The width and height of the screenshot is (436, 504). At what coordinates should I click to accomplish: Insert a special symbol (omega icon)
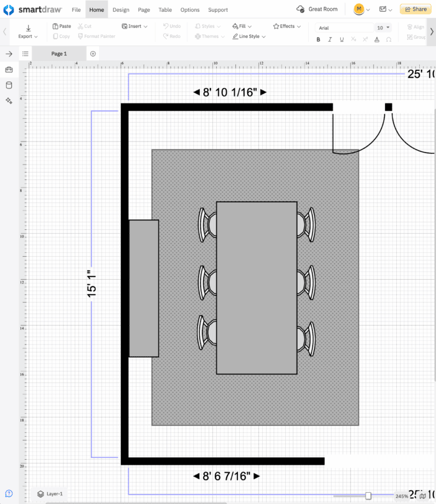[x=389, y=39]
